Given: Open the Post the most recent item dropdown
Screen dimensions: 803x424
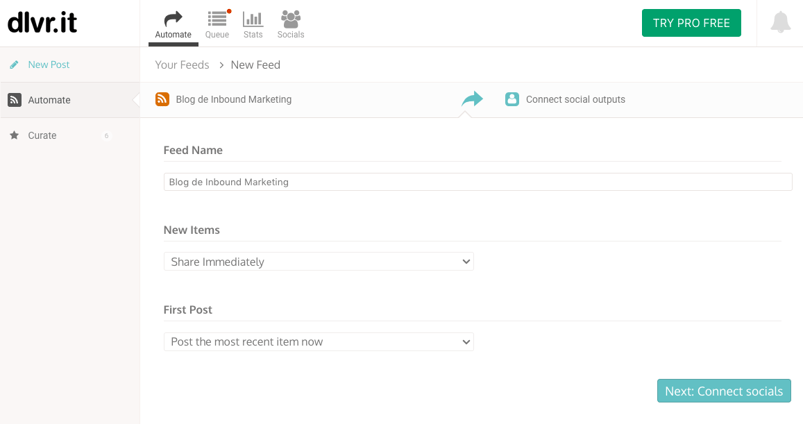Looking at the screenshot, I should (x=319, y=342).
